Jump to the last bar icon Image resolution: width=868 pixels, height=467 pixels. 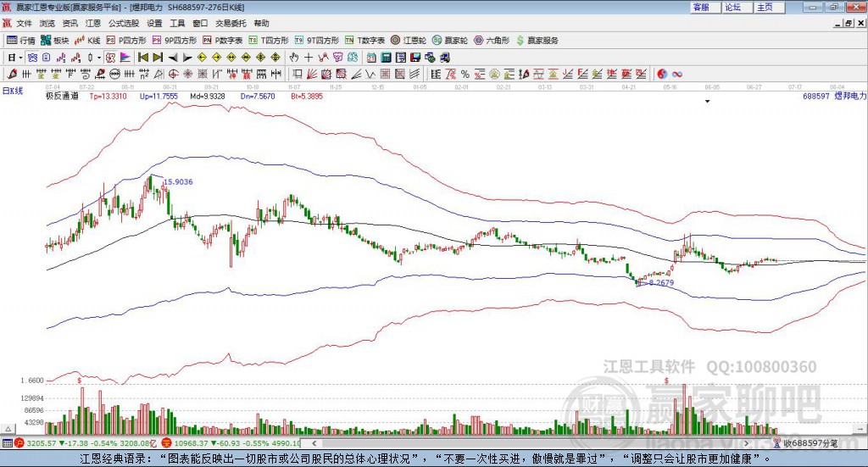click(x=158, y=58)
